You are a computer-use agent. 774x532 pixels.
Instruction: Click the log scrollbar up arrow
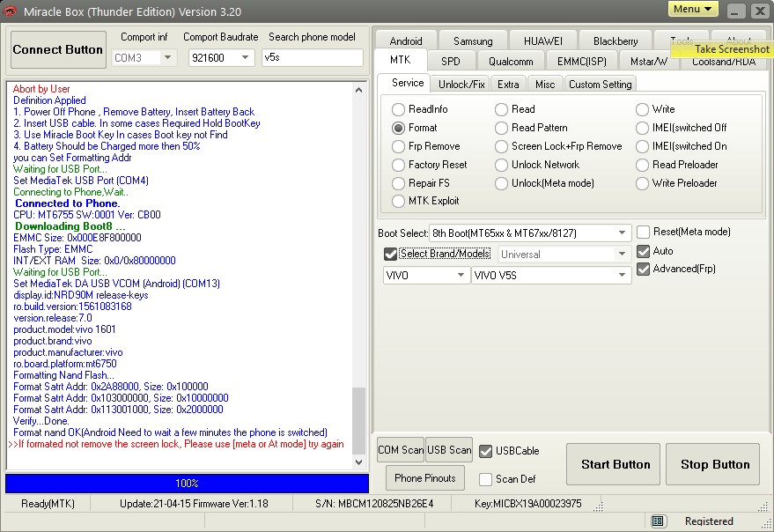click(x=359, y=90)
